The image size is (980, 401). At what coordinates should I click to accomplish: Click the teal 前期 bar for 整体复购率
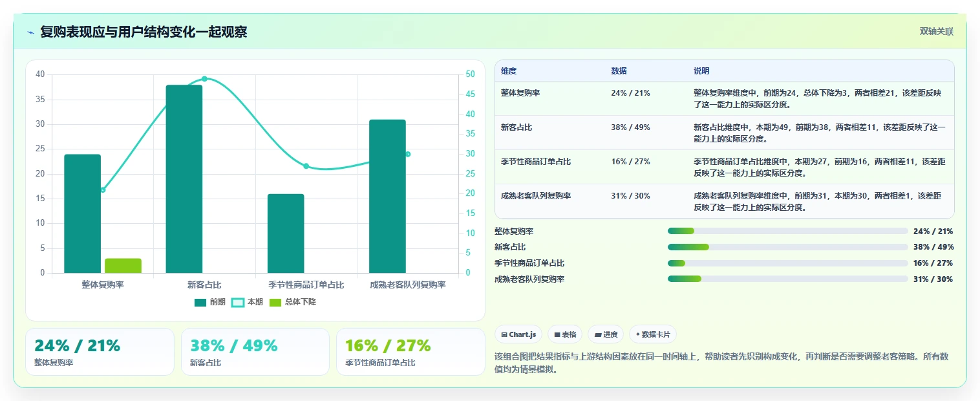coord(83,213)
